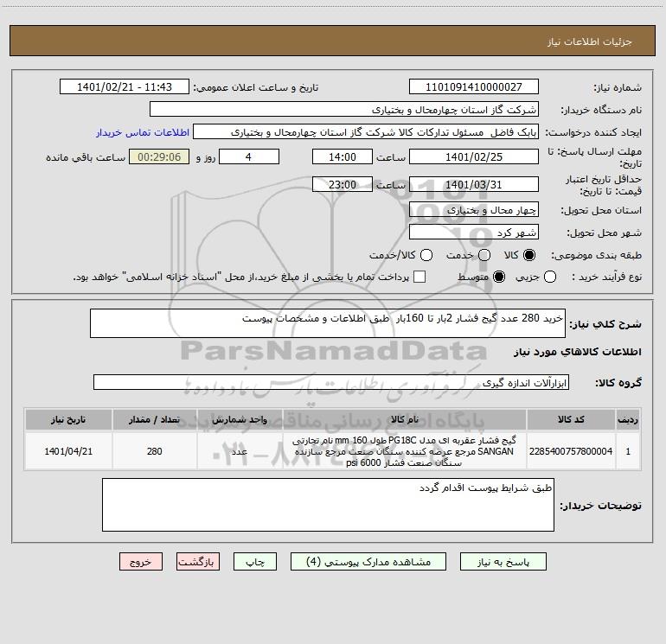Click item code 2285400757800004 cell
Image resolution: width=666 pixels, height=644 pixels.
[x=571, y=451]
